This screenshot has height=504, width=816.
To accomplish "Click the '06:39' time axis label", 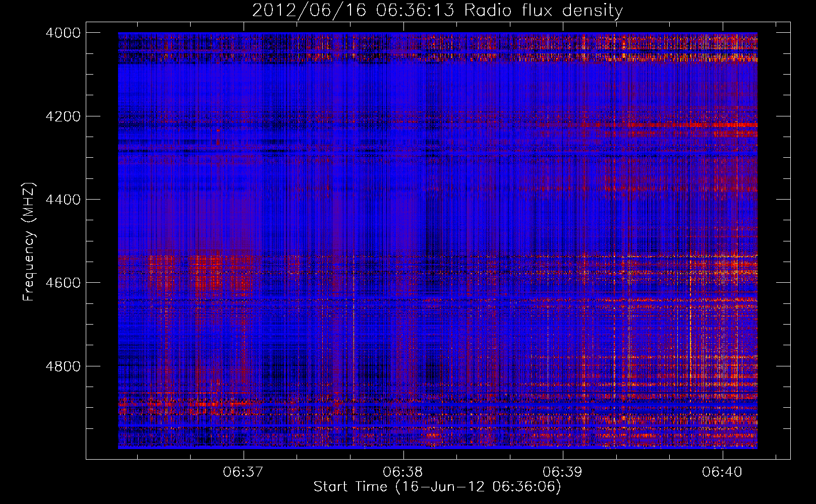I will click(x=562, y=472).
